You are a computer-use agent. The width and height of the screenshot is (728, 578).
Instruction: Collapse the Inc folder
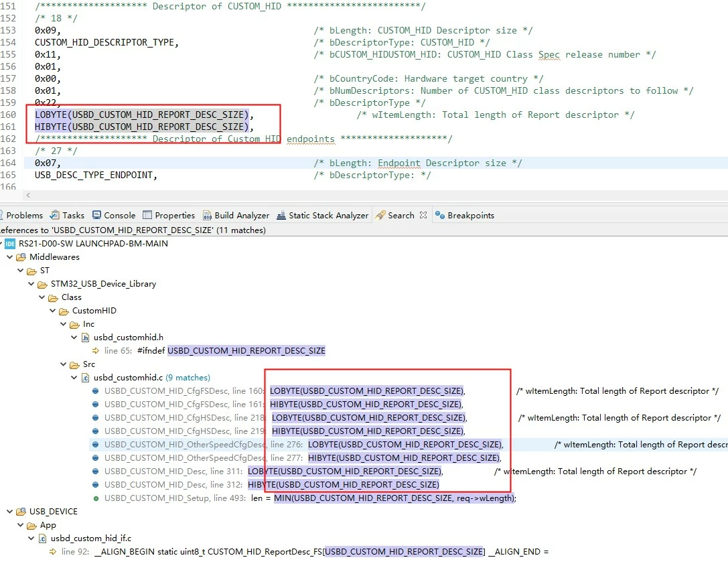point(63,324)
